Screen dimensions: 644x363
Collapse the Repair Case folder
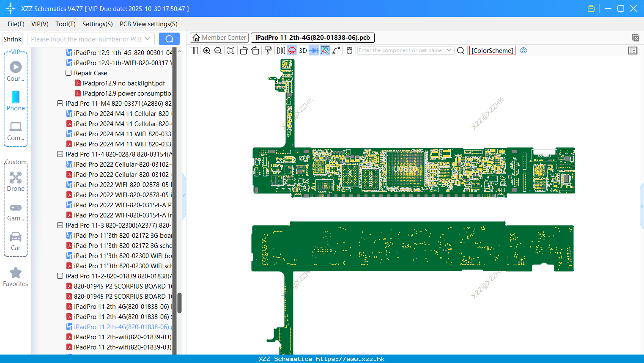(x=69, y=73)
